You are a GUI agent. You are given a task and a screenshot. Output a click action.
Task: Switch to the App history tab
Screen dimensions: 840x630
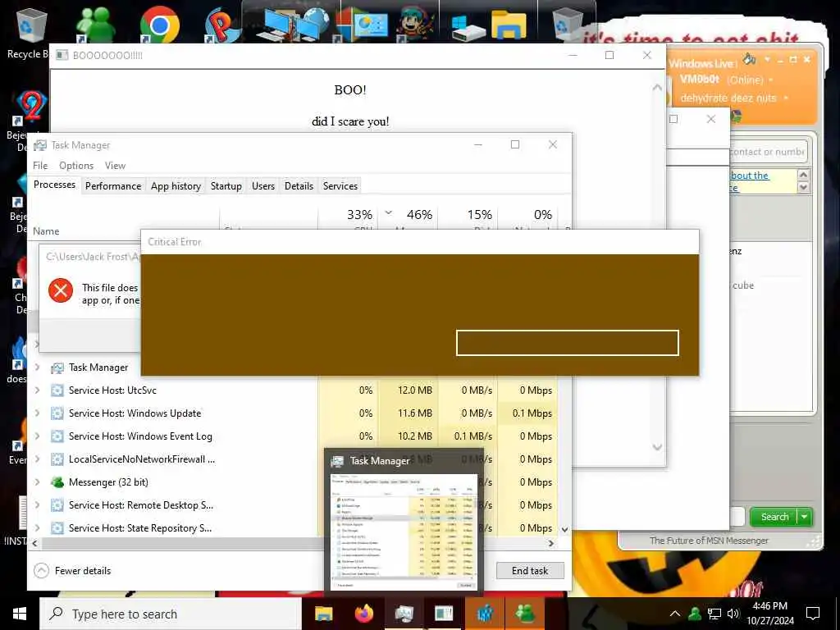tap(176, 186)
